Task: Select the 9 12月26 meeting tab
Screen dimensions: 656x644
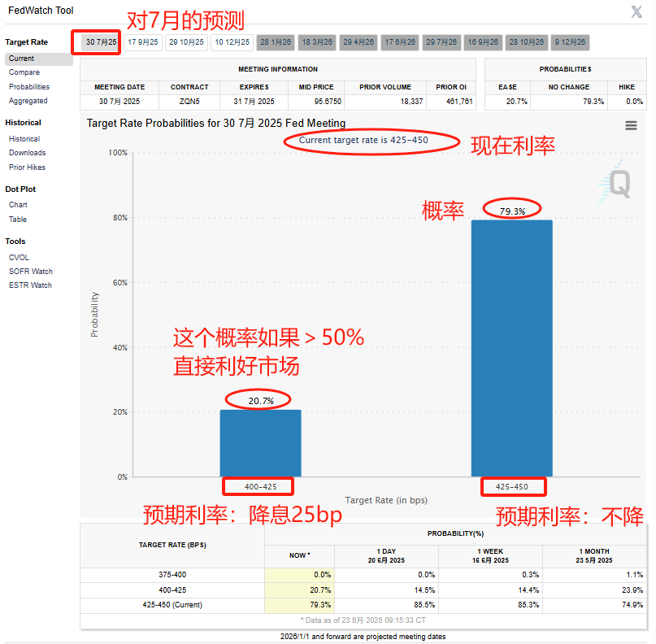Action: click(570, 42)
